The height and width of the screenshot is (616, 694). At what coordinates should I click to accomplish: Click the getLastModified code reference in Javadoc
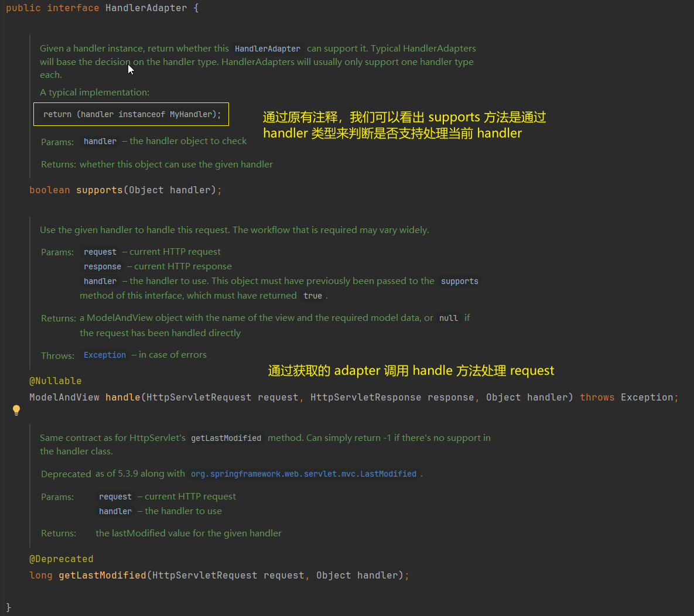tap(225, 437)
